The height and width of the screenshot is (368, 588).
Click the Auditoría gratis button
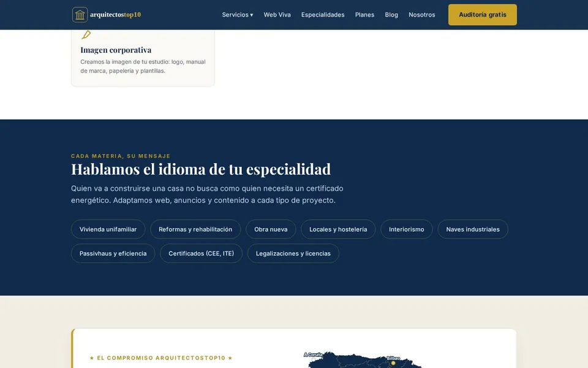point(482,15)
